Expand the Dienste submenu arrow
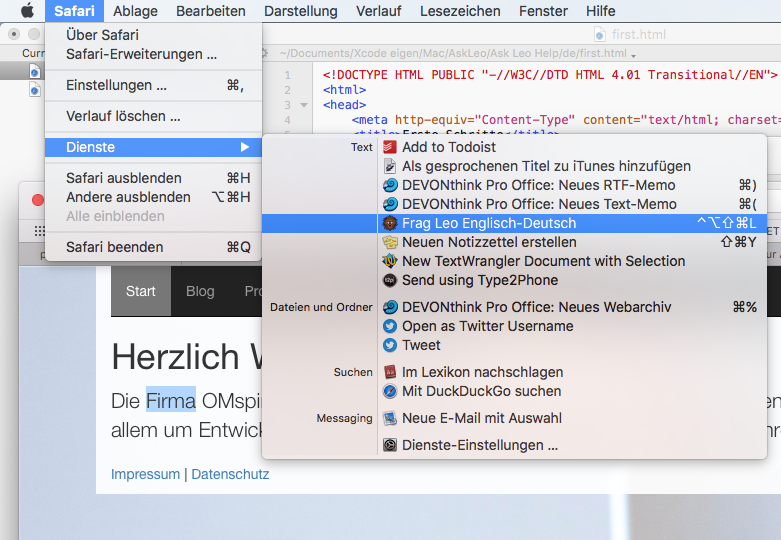This screenshot has height=540, width=781. 245,147
